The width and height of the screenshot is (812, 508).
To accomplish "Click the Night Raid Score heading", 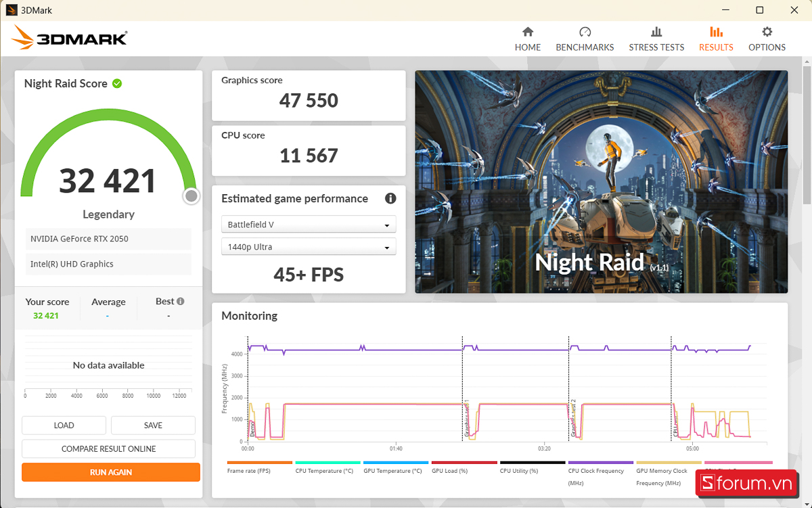I will tap(66, 84).
